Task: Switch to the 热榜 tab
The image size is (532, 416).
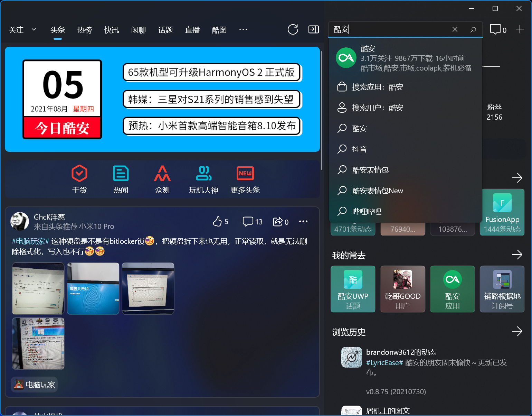Action: tap(85, 30)
